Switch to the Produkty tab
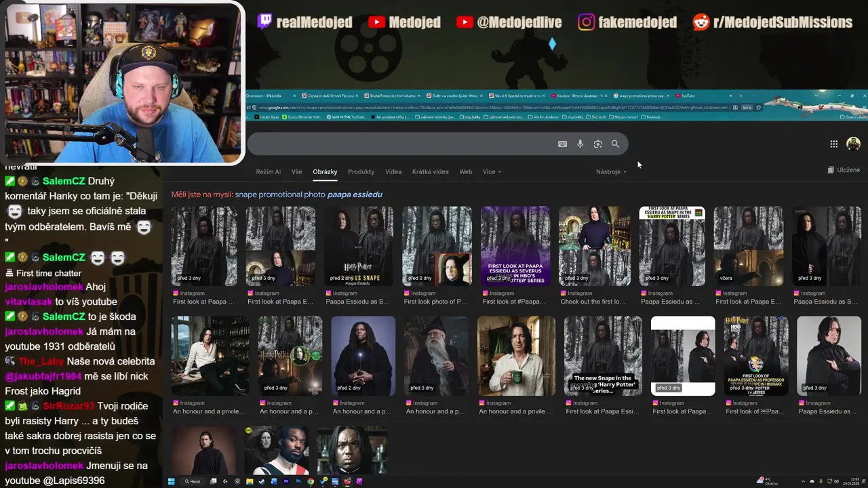 pos(361,171)
